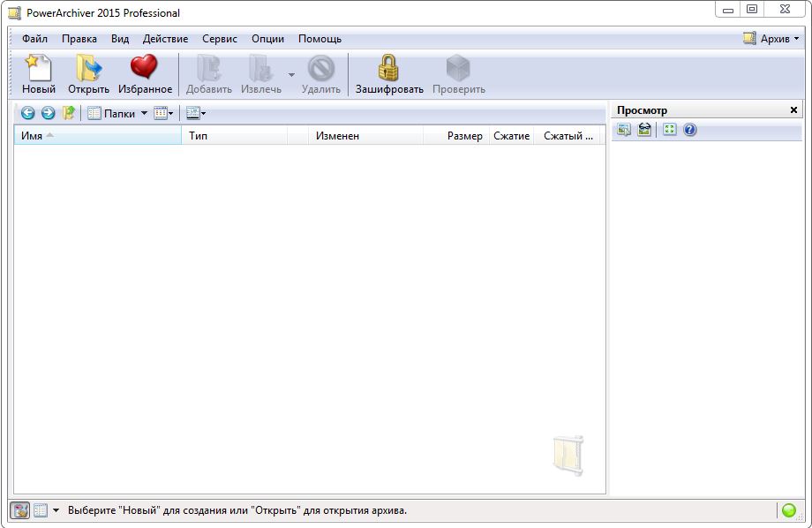This screenshot has height=528, width=812.
Task: Sort by the Сжатый column header
Action: click(568, 136)
